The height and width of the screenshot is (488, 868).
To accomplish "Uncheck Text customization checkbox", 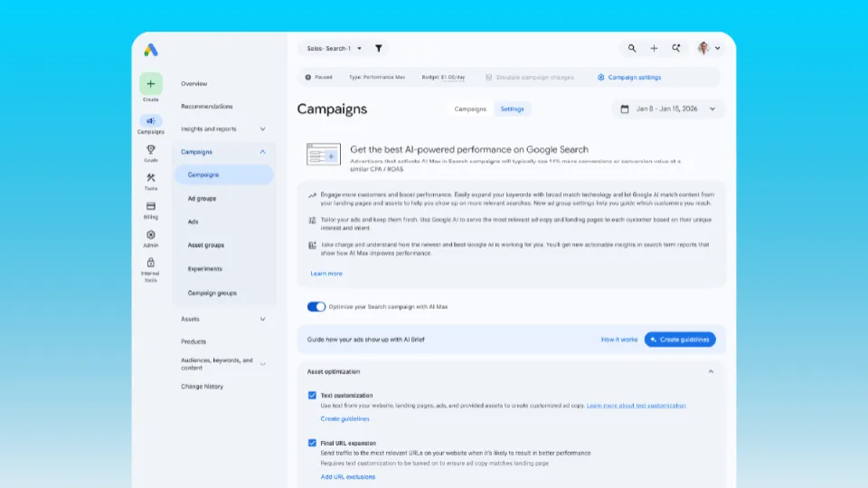I will pyautogui.click(x=312, y=396).
